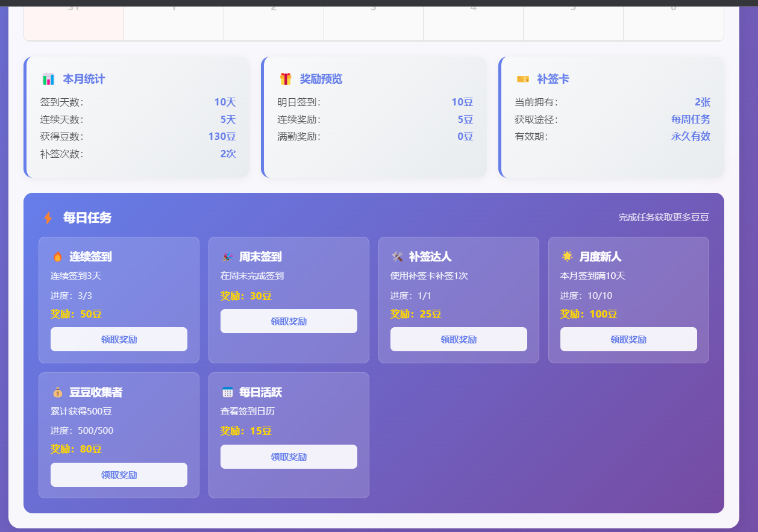Image resolution: width=758 pixels, height=532 pixels.
Task: Click the 周末签到 card title
Action: click(x=260, y=257)
